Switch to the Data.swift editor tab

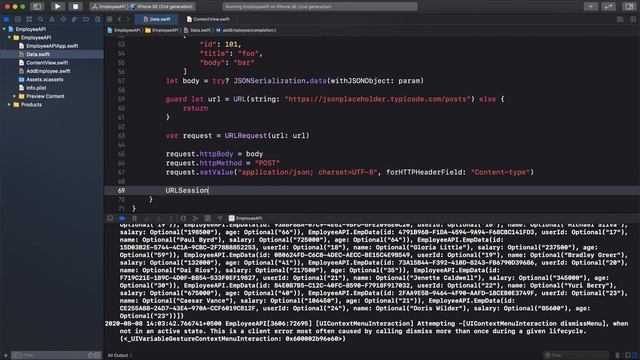click(156, 19)
